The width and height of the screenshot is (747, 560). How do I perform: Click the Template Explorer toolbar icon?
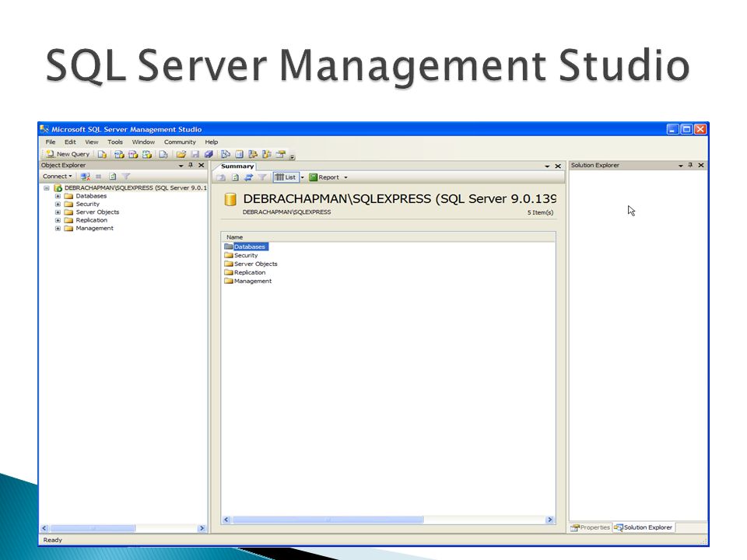pyautogui.click(x=267, y=154)
